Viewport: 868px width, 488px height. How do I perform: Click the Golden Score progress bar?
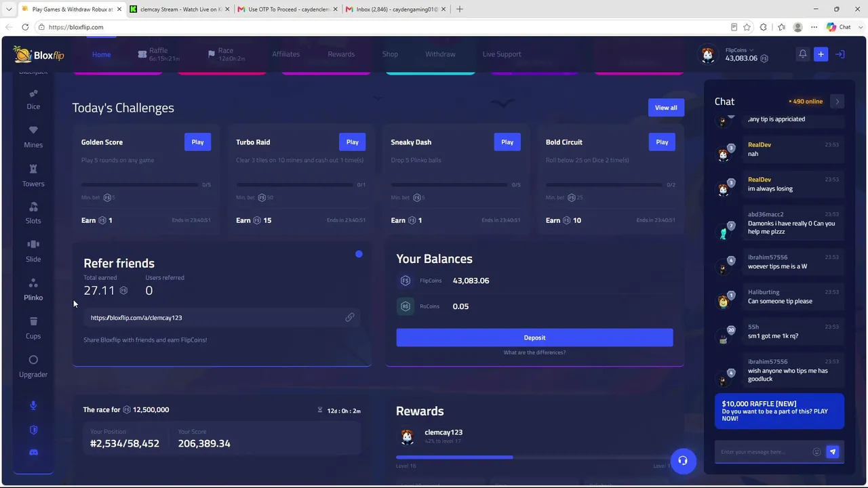pyautogui.click(x=139, y=184)
